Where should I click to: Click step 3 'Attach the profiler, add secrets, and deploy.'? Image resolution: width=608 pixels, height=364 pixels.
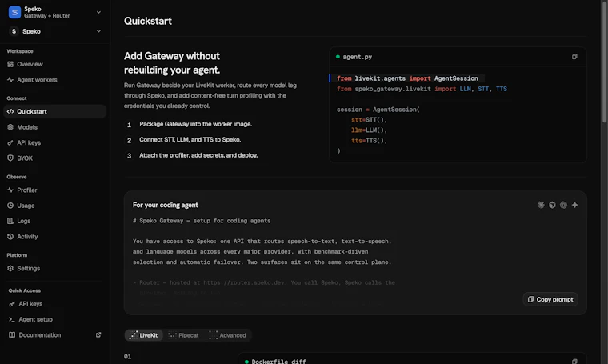pos(198,155)
